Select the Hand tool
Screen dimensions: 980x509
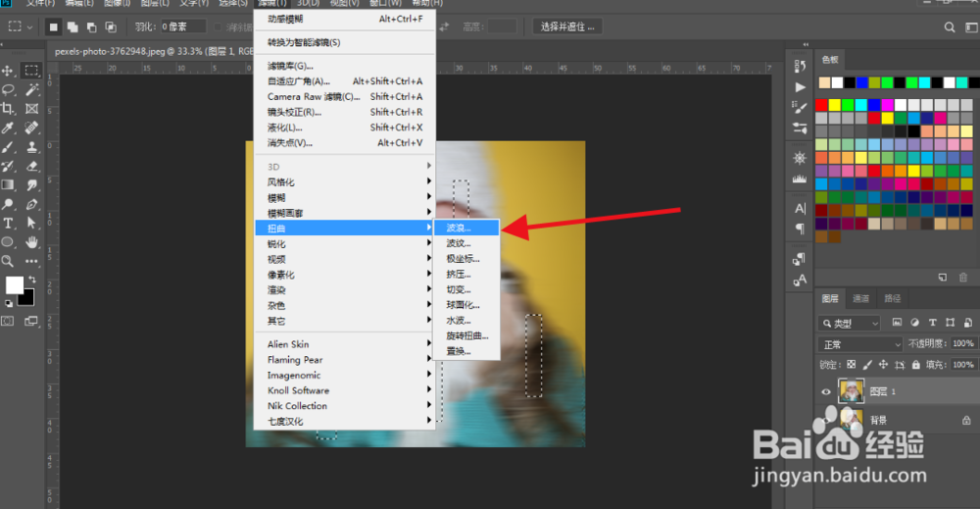click(x=32, y=242)
